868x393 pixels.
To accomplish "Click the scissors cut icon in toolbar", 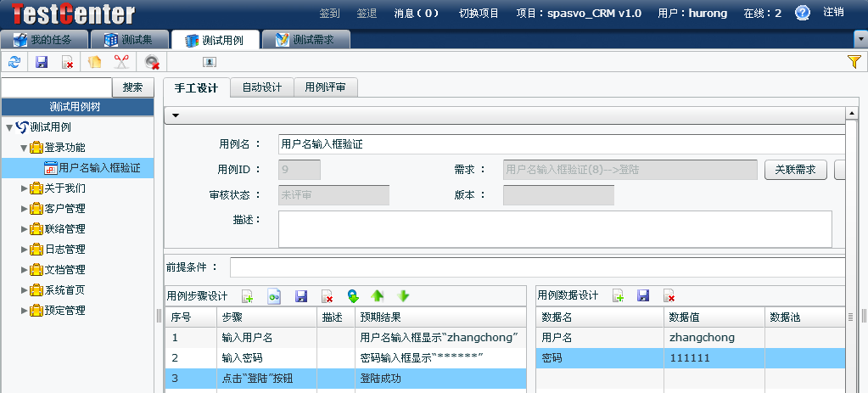I will tap(121, 61).
